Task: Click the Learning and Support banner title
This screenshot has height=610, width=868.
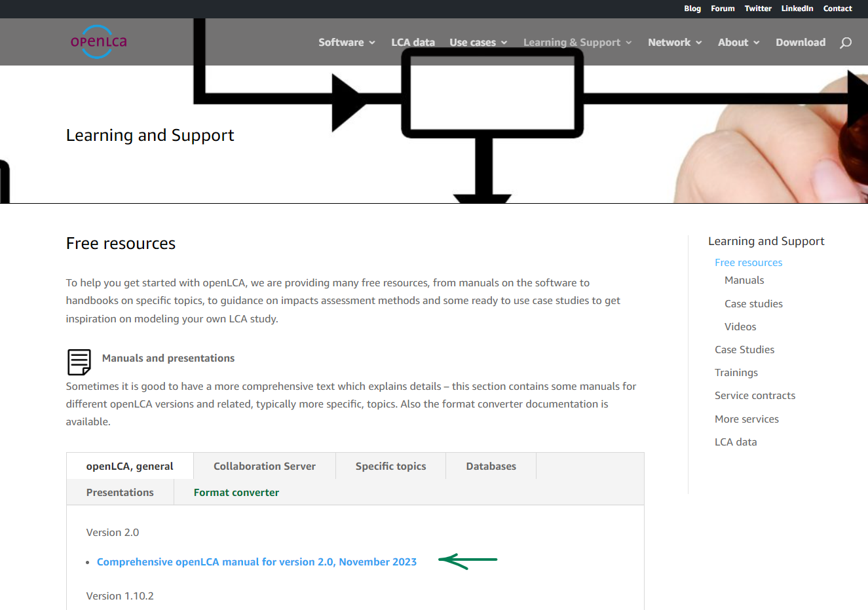Action: tap(150, 135)
